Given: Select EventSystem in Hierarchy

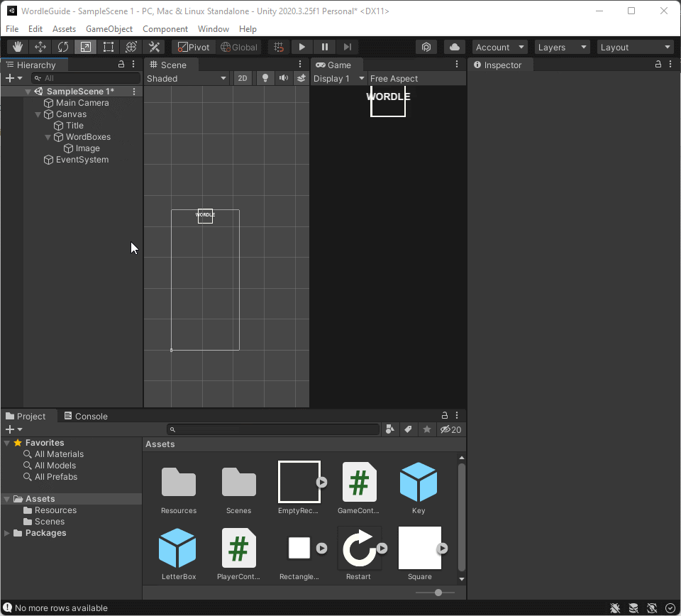Looking at the screenshot, I should tap(82, 160).
